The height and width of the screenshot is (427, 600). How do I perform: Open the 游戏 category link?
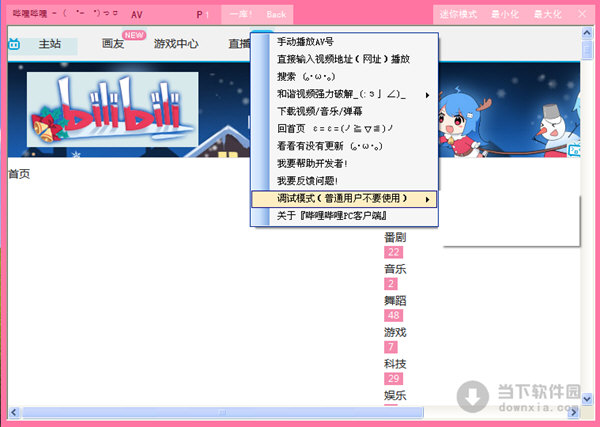[395, 332]
